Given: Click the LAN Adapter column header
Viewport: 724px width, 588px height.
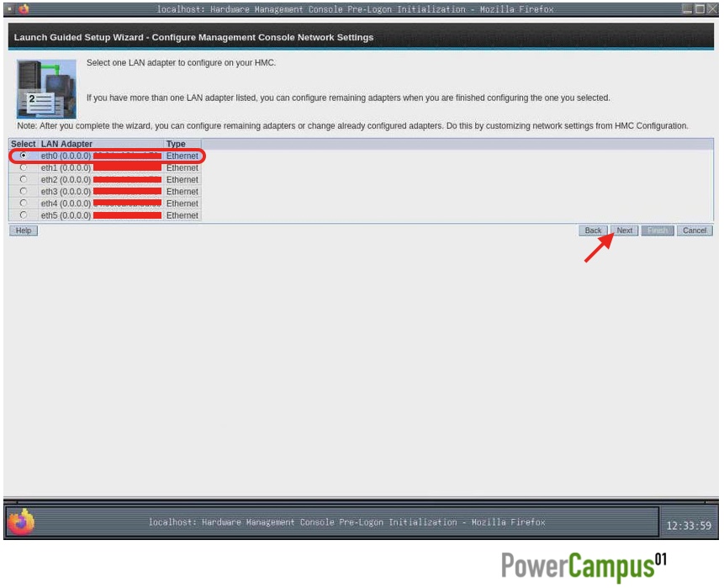Looking at the screenshot, I should (x=66, y=144).
